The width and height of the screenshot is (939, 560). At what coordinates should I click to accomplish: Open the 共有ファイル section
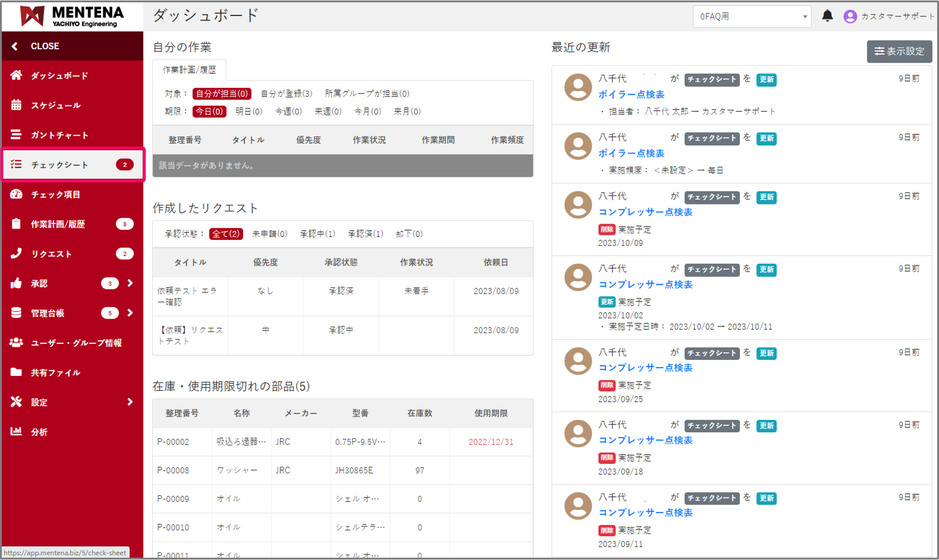tap(56, 372)
